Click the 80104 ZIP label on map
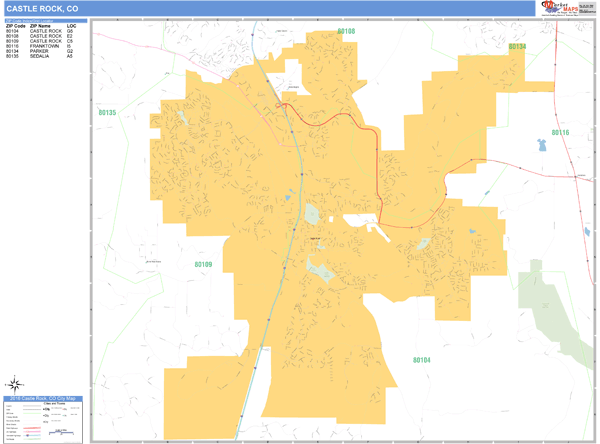The height and width of the screenshot is (444, 600). click(x=422, y=358)
